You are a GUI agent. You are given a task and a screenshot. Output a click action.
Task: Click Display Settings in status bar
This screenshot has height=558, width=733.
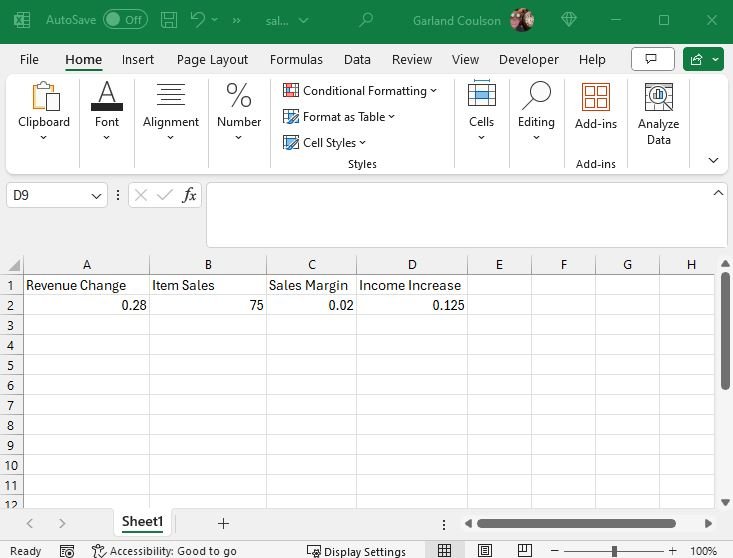356,551
